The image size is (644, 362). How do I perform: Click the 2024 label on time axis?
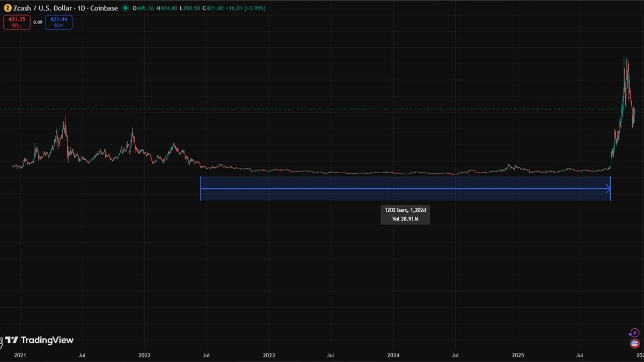[393, 355]
